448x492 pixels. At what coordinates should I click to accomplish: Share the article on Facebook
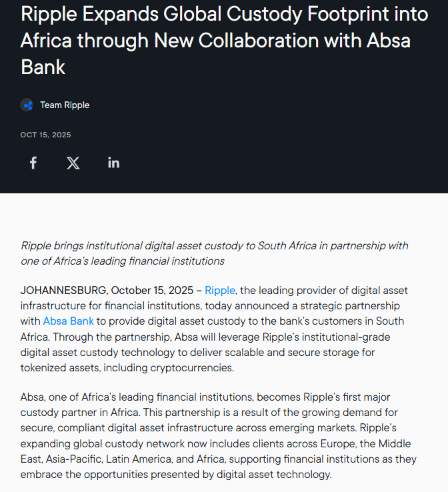click(x=33, y=163)
